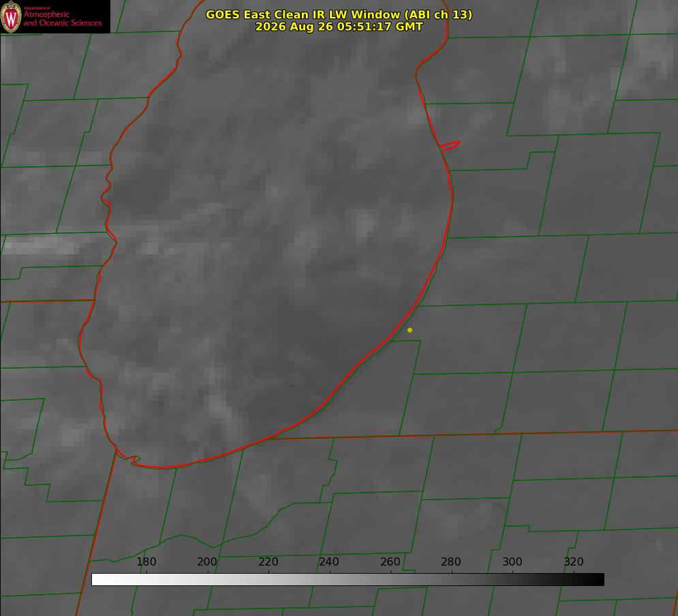Click the small 'Department of' text

(37, 7)
